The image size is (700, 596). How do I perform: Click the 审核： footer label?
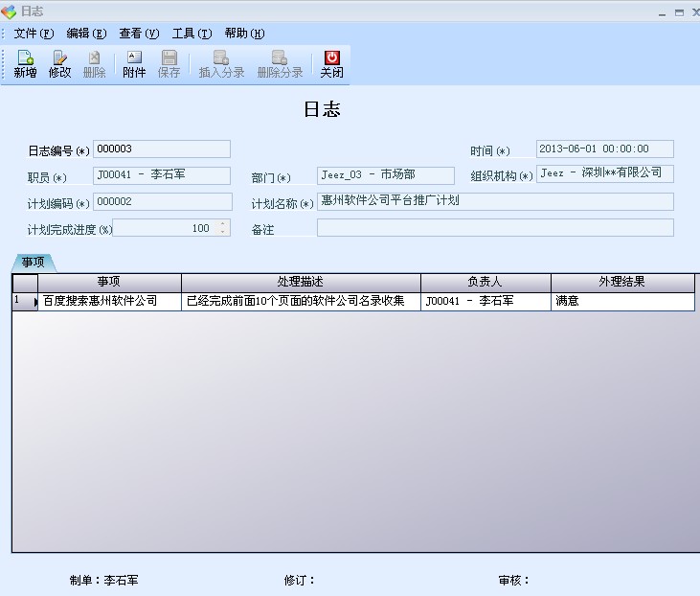pyautogui.click(x=514, y=581)
